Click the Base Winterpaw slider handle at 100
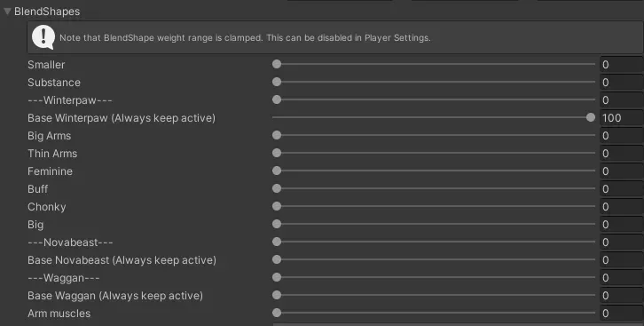The image size is (644, 326). 591,117
